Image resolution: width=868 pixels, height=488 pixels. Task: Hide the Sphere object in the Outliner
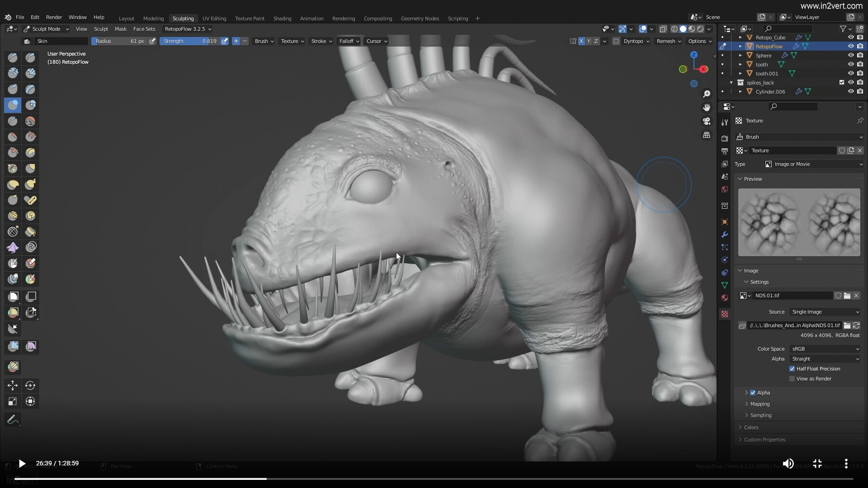coord(851,55)
